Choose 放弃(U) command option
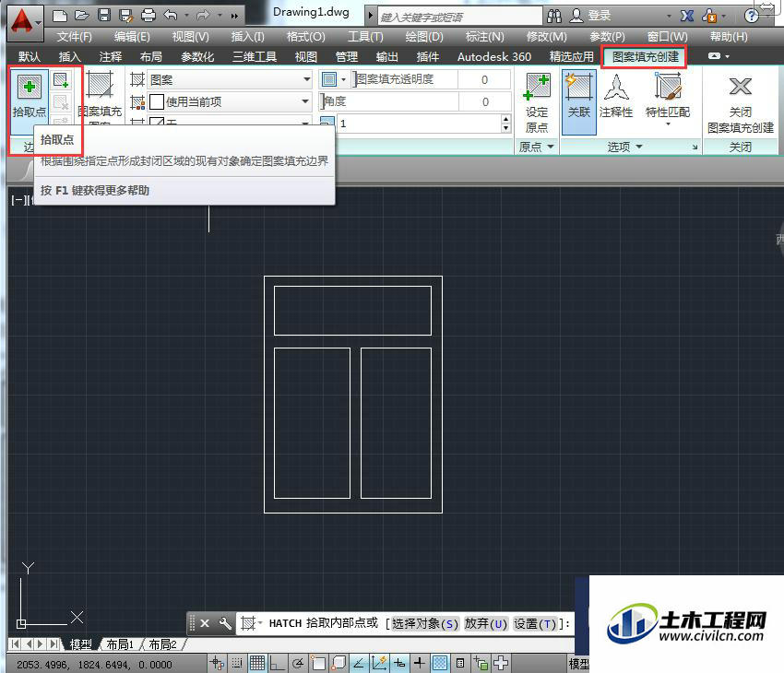 [x=485, y=623]
